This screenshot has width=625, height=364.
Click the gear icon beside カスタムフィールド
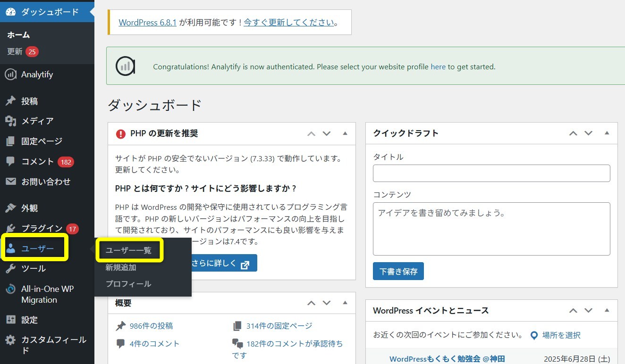tap(10, 340)
